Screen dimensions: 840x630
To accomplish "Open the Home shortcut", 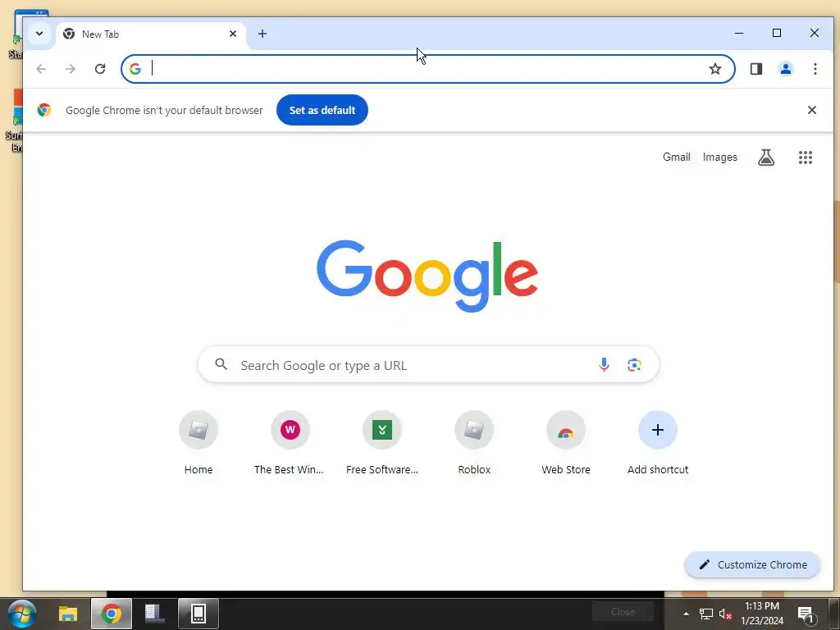I will [199, 444].
